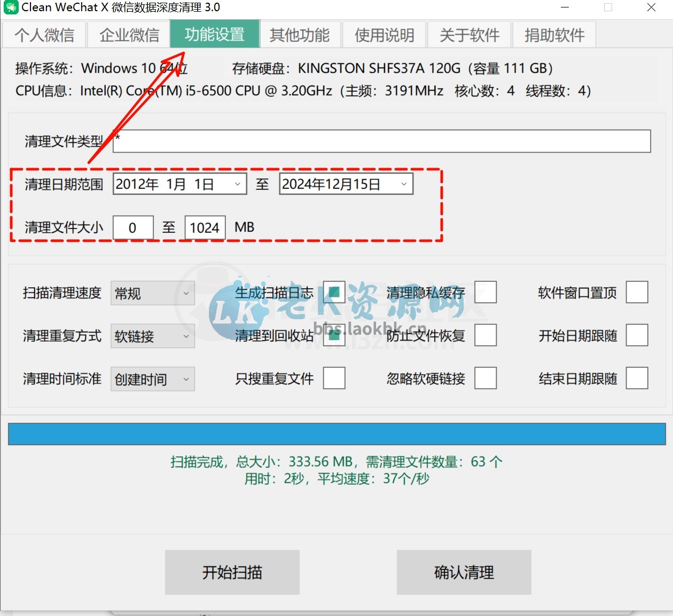This screenshot has height=616, width=673.
Task: Enable the 软件窗口置顶 checkbox
Action: coord(637,292)
